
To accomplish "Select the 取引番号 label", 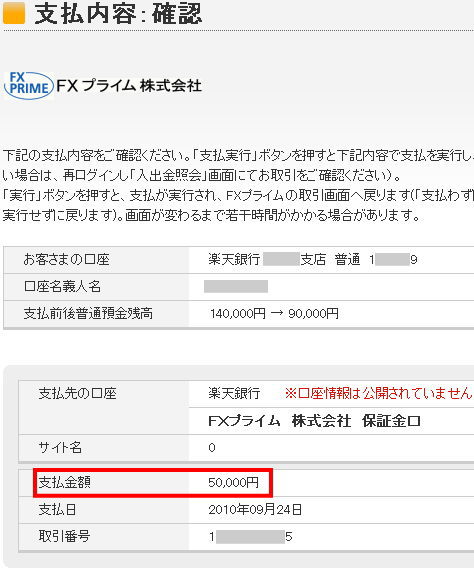I will [x=64, y=536].
